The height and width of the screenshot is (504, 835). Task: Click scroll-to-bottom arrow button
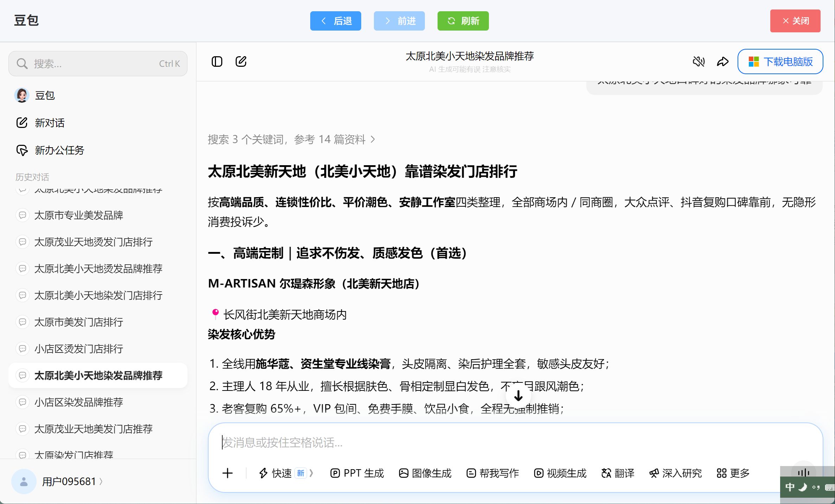pyautogui.click(x=518, y=396)
